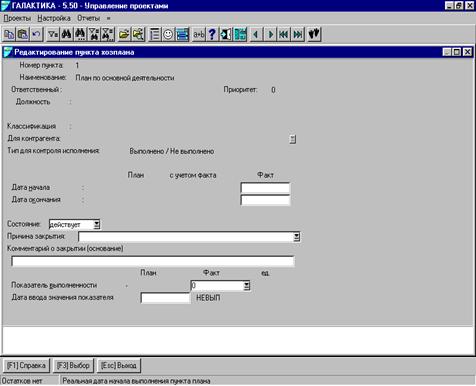Go to next record with right arrow icon
The width and height of the screenshot is (476, 386).
(270, 34)
